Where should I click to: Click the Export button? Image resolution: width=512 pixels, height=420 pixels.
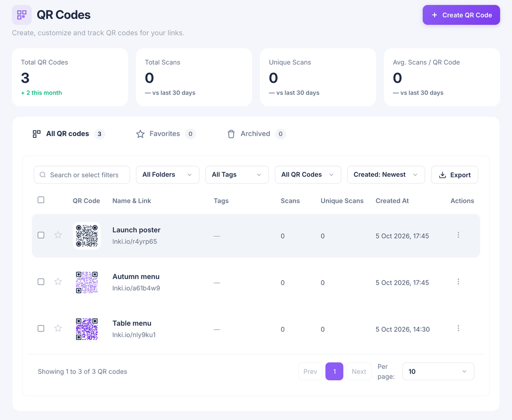454,175
